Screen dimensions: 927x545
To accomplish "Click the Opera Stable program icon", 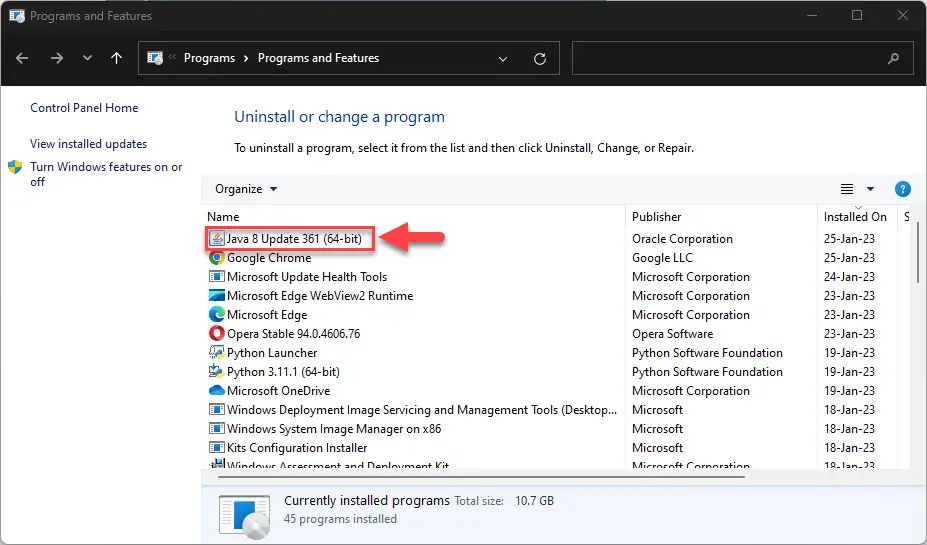I will click(x=217, y=333).
